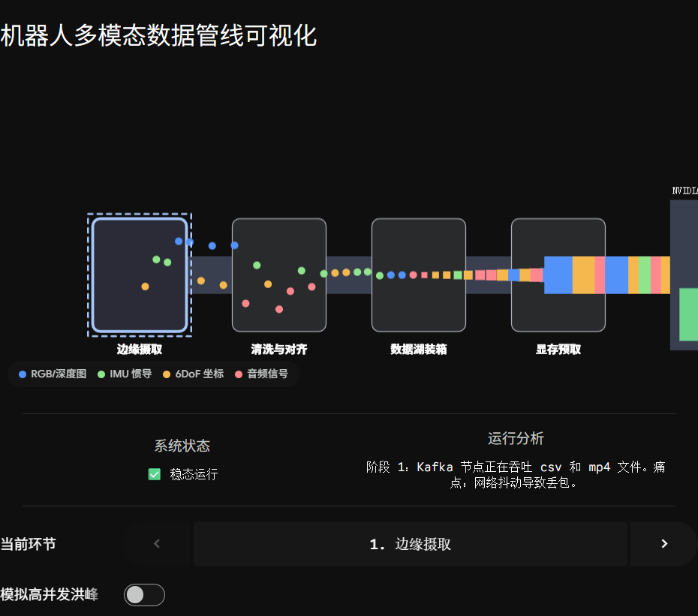Select the 清洗与对齐 stage box
698x616 pixels.
click(x=279, y=275)
